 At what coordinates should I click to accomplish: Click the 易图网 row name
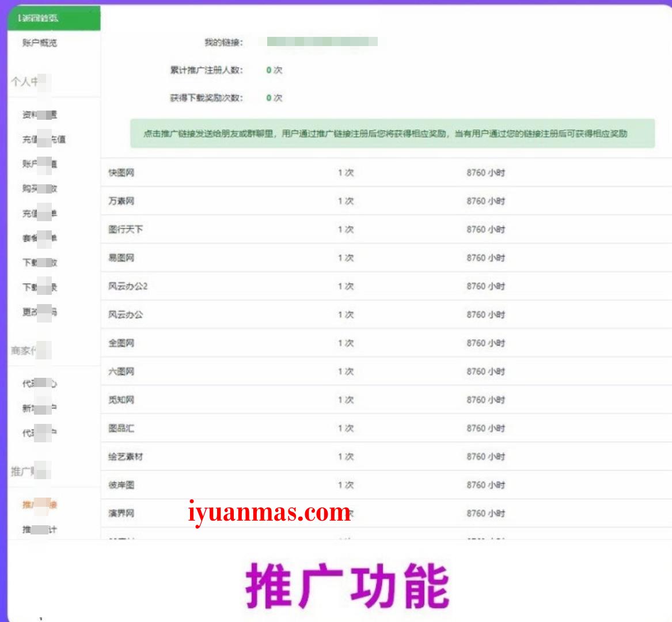point(122,257)
